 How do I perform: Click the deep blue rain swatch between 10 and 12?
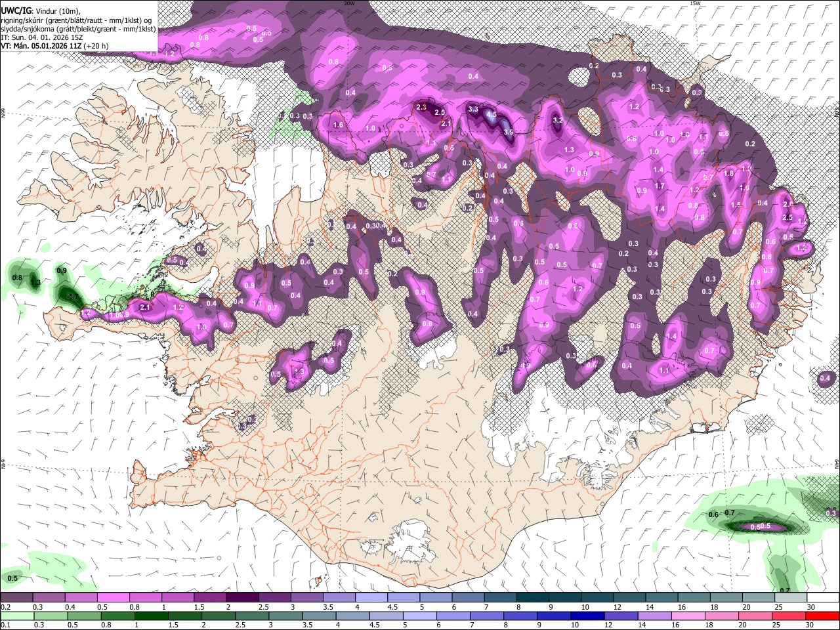point(588,616)
